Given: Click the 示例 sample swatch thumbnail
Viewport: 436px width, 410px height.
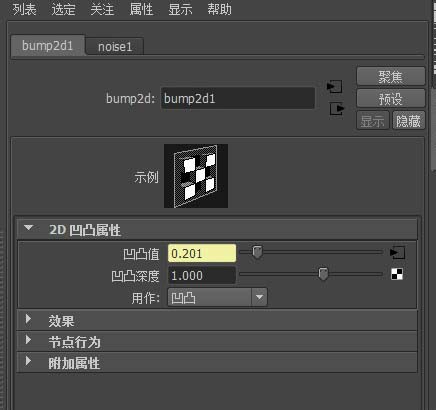Looking at the screenshot, I should [196, 176].
